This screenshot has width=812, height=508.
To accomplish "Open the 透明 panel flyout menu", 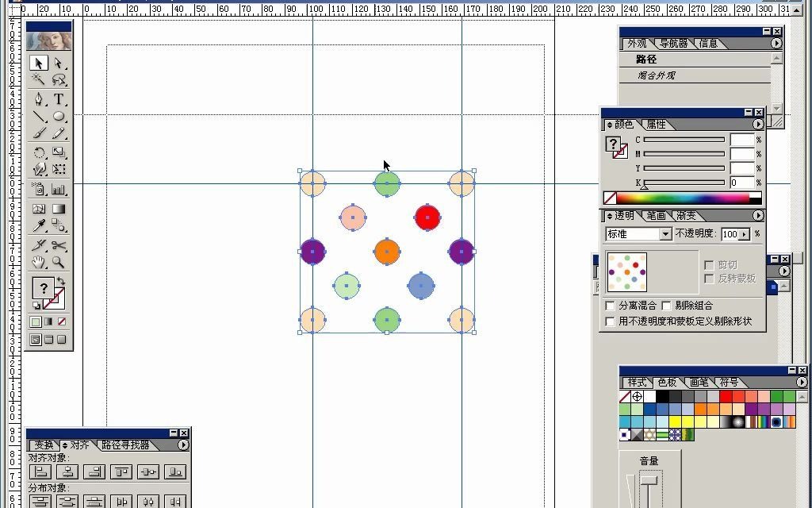I will click(x=758, y=215).
